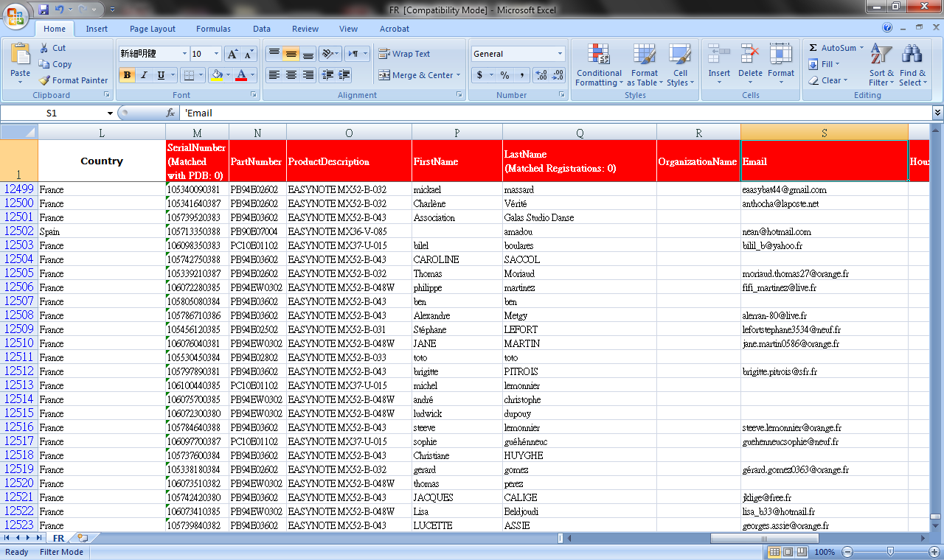Expand the formula bar
Viewport: 944px width, 560px height.
click(937, 113)
